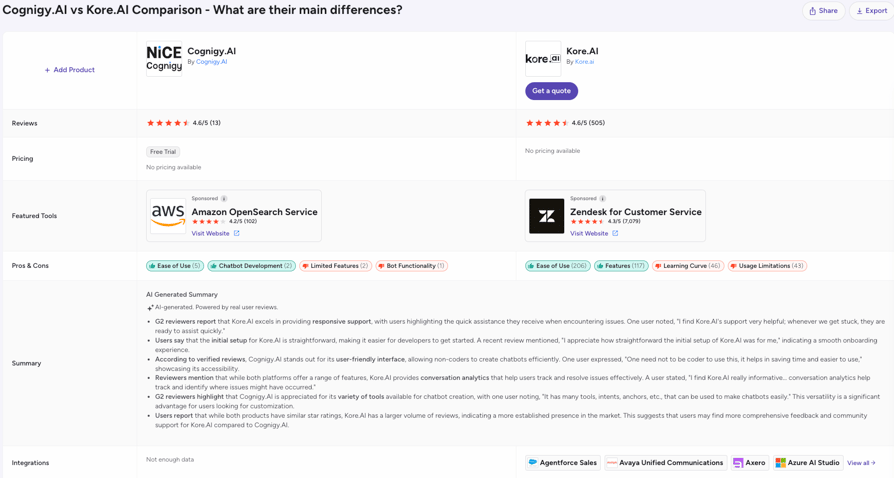This screenshot has width=894, height=478.
Task: Click Get a quote button
Action: coord(551,91)
